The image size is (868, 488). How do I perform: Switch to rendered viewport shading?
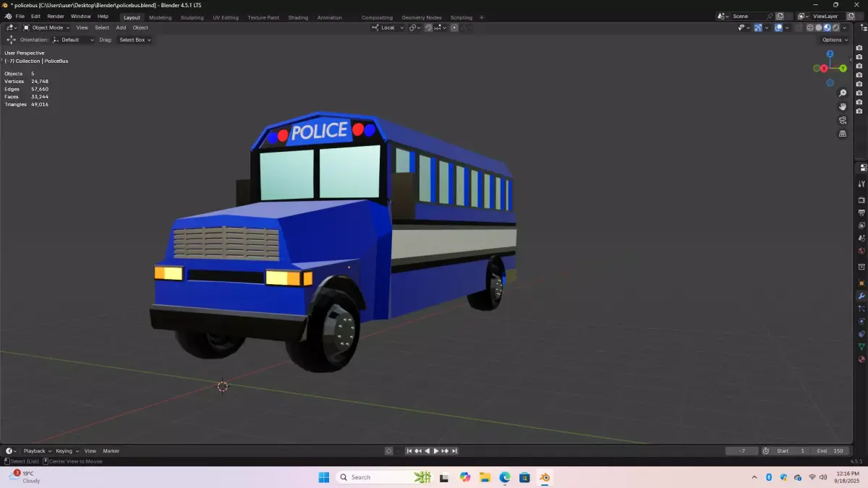[x=836, y=27]
